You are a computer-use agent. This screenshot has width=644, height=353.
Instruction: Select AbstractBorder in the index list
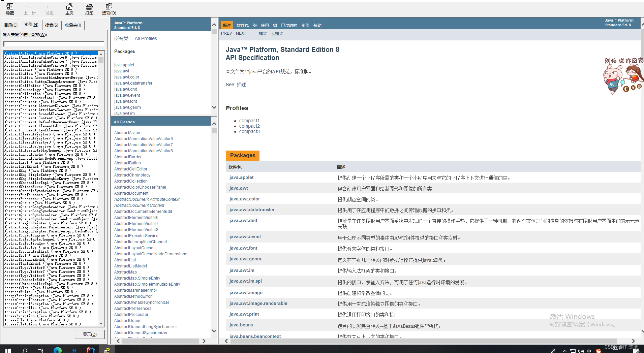(x=40, y=69)
